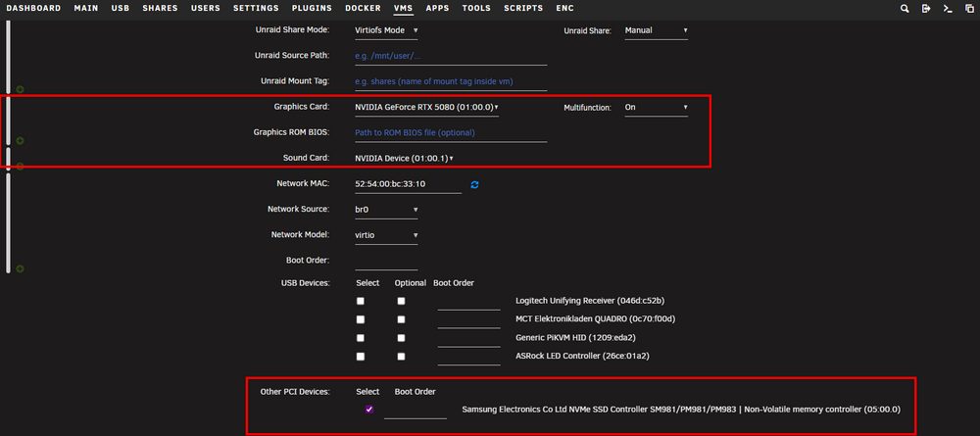
Task: Go to the DASHBOARD tab
Action: click(33, 9)
